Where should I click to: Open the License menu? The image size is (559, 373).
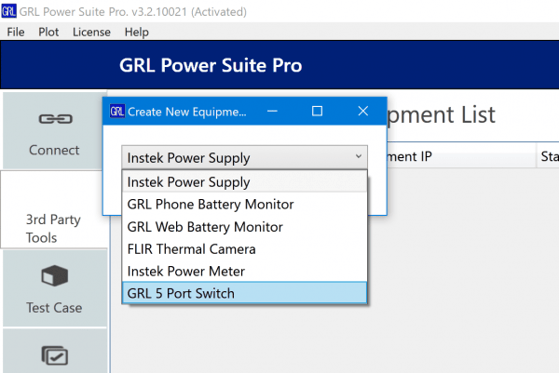tap(92, 32)
